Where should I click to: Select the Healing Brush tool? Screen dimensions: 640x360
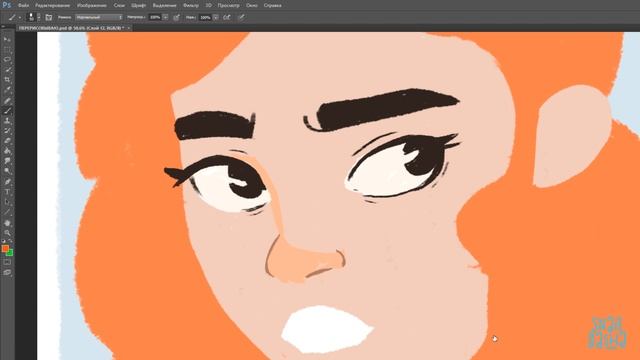7,100
